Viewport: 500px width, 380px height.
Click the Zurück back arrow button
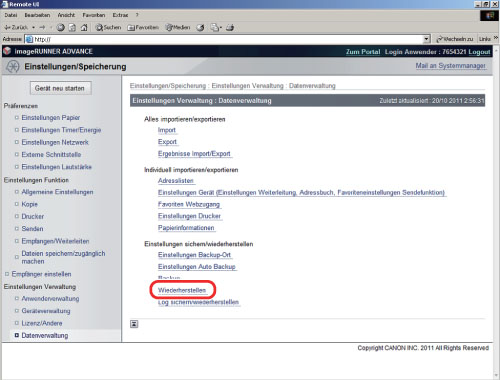pos(16,28)
